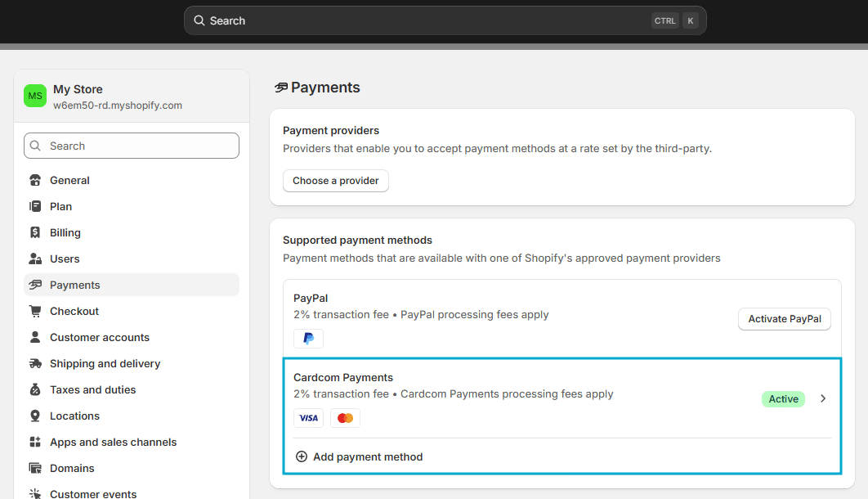Click the Users icon in sidebar
The height and width of the screenshot is (499, 868).
(x=35, y=258)
